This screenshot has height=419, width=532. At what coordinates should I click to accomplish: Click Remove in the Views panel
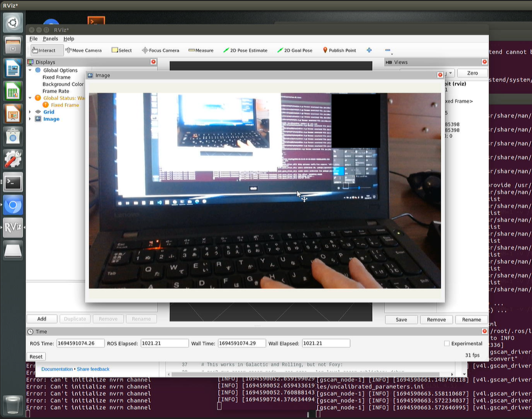(436, 319)
